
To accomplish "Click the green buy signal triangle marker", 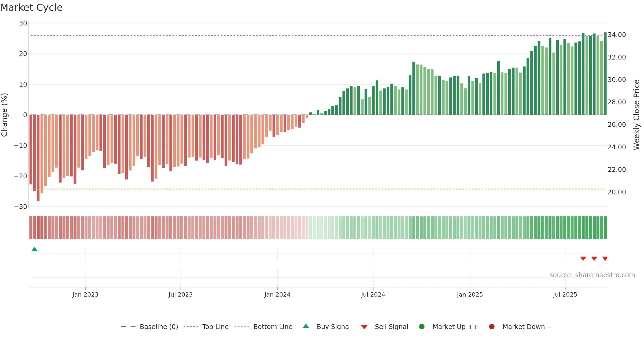I will (x=34, y=249).
